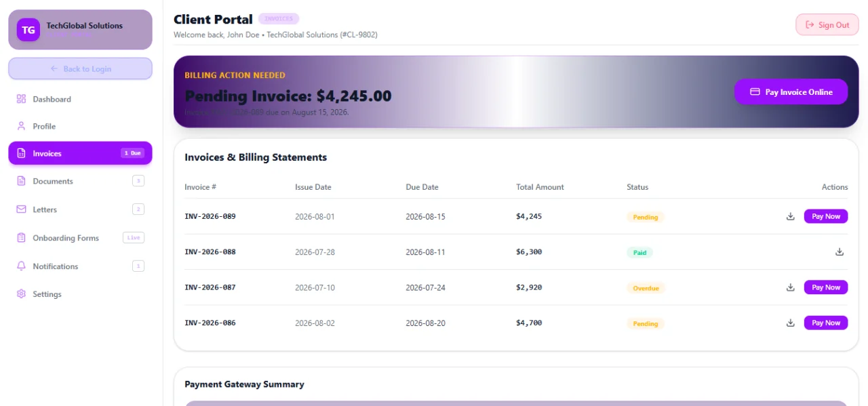Click the Pending Invoice: $4,245.00 banner text

coord(288,96)
